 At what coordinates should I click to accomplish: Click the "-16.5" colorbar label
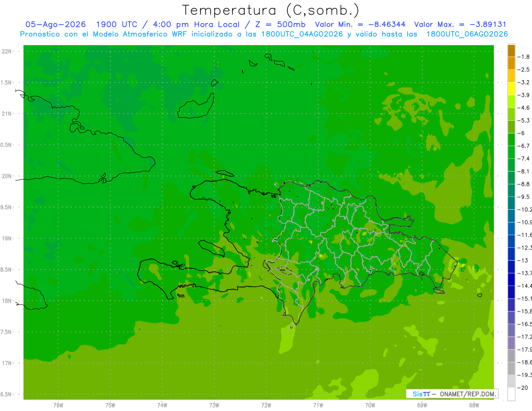[x=524, y=324]
